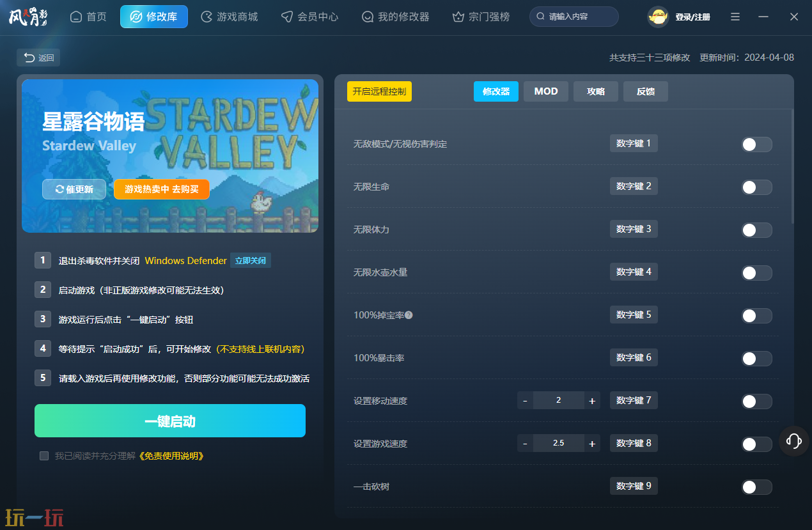Click the Windows Defender text

(x=186, y=261)
